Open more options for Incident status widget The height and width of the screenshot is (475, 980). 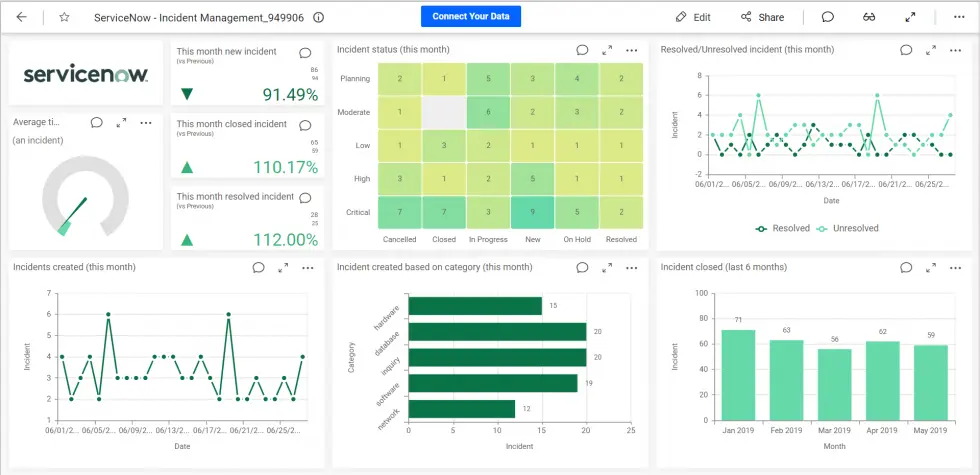pos(632,50)
